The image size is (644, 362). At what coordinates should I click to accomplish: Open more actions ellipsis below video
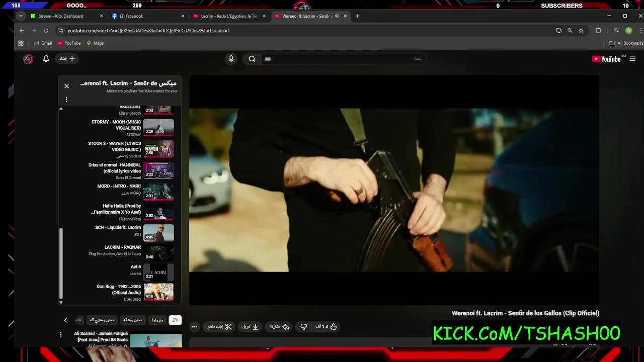195,327
